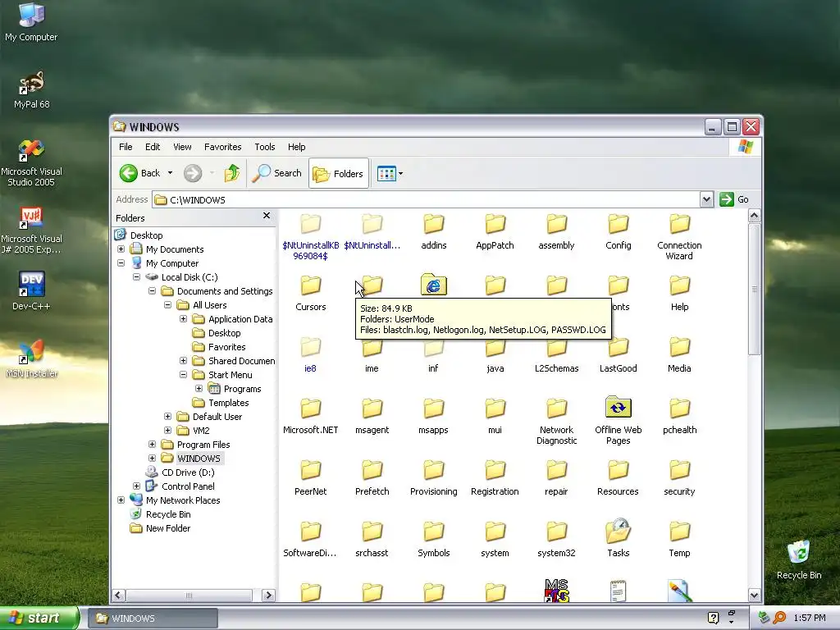Select Microsoft Visual J# 2005 Express shortcut
Screen dimensions: 840x630
(x=31, y=231)
